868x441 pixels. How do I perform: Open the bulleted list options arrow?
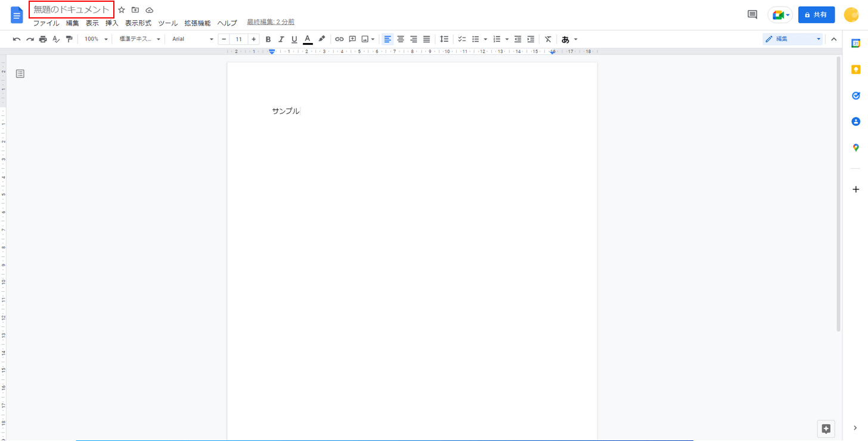pyautogui.click(x=485, y=39)
